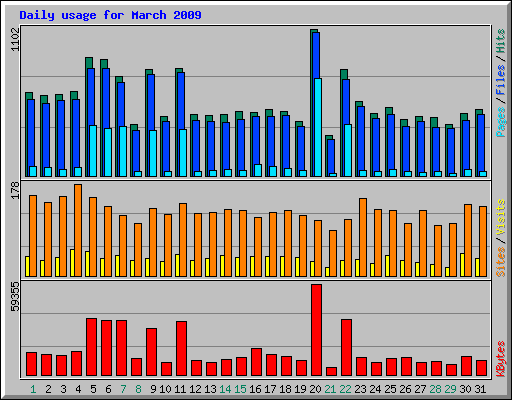Click green weekend day label 7

(x=123, y=389)
